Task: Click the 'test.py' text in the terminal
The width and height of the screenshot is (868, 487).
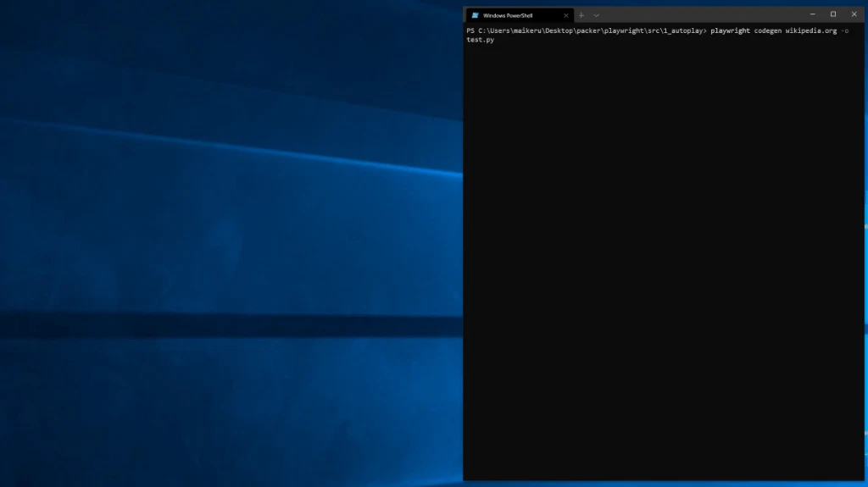Action: tap(481, 40)
